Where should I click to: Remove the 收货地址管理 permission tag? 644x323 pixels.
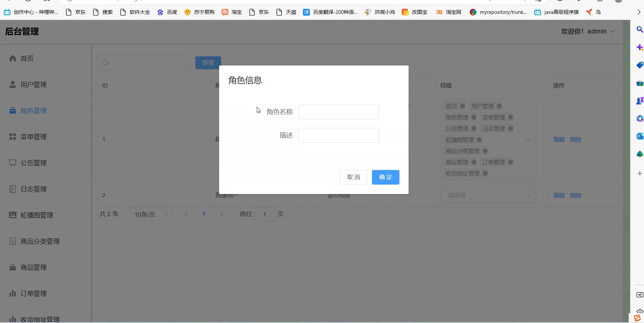[485, 173]
